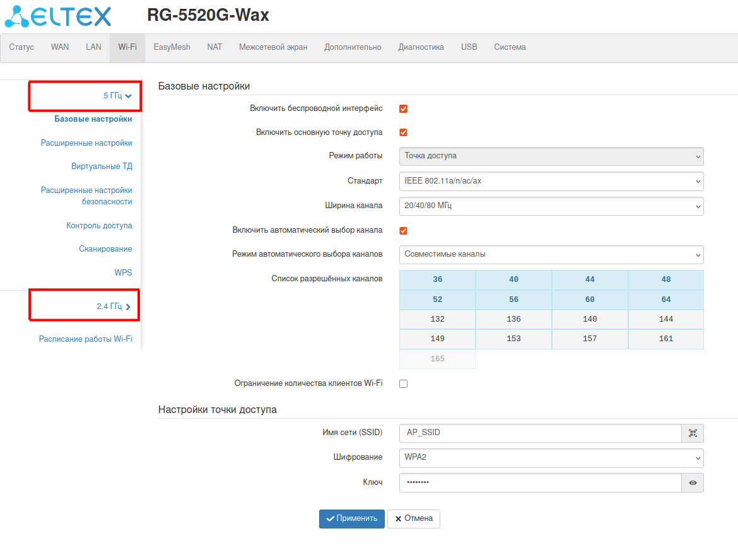Show the key with the eye icon
The height and width of the screenshot is (560, 738).
(x=693, y=482)
